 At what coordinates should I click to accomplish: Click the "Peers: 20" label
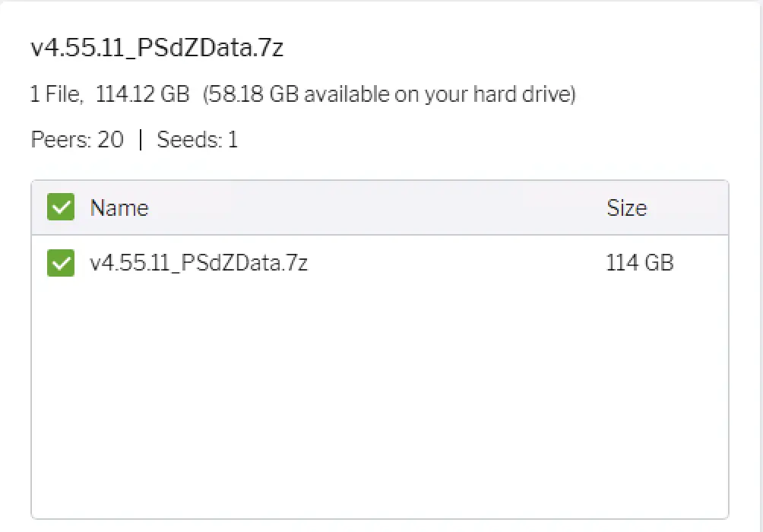[x=77, y=140]
